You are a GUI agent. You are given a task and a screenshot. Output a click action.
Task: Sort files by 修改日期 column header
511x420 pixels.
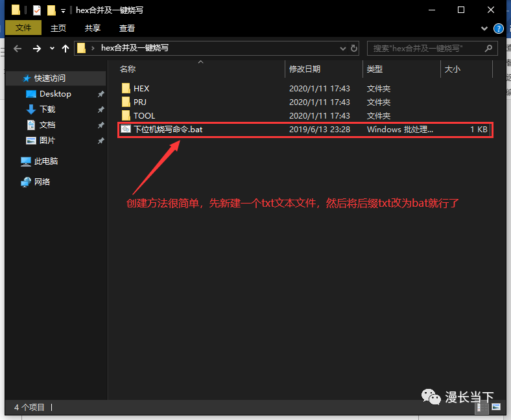[x=305, y=69]
